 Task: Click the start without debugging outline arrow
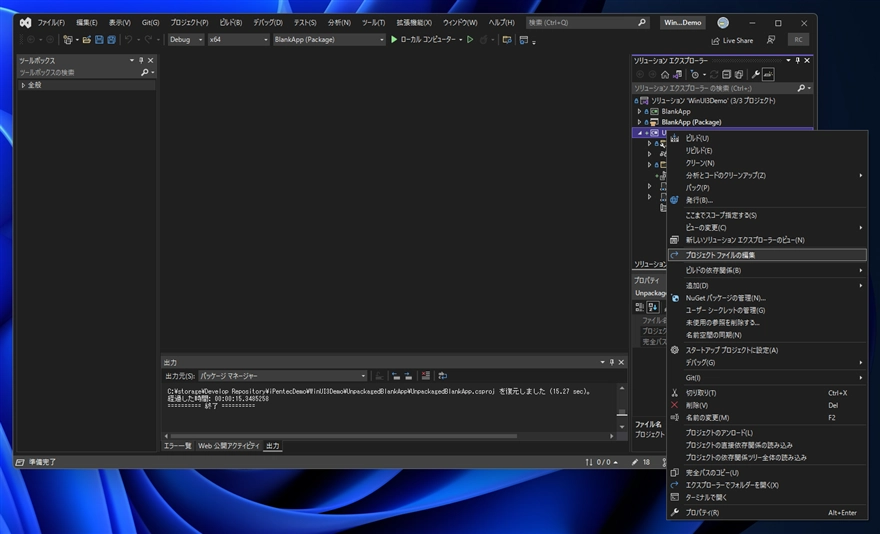[x=470, y=39]
